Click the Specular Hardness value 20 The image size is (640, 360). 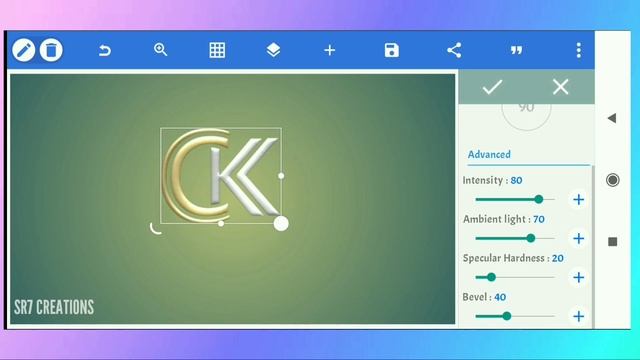(x=558, y=258)
